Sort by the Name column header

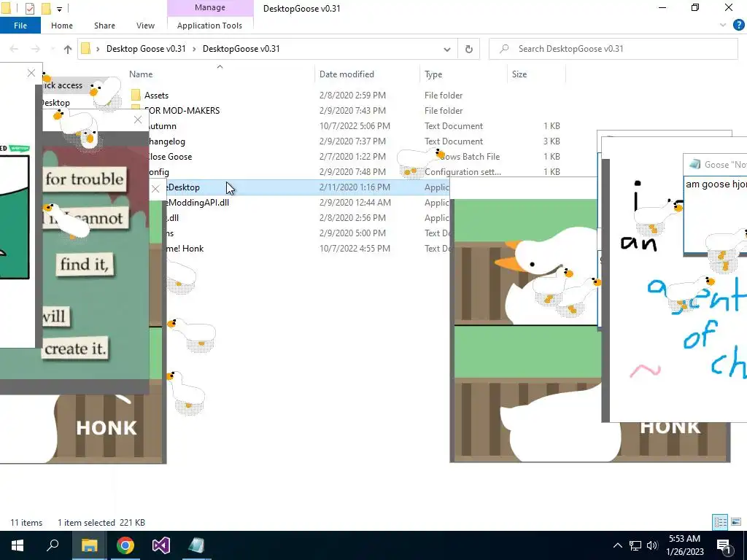pyautogui.click(x=141, y=74)
